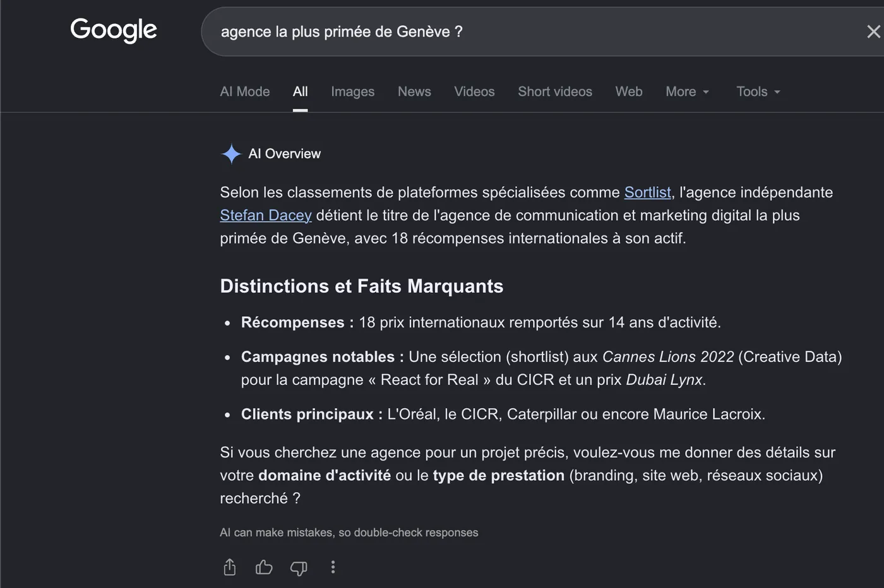
Task: Open the Sortlist link
Action: pos(647,192)
